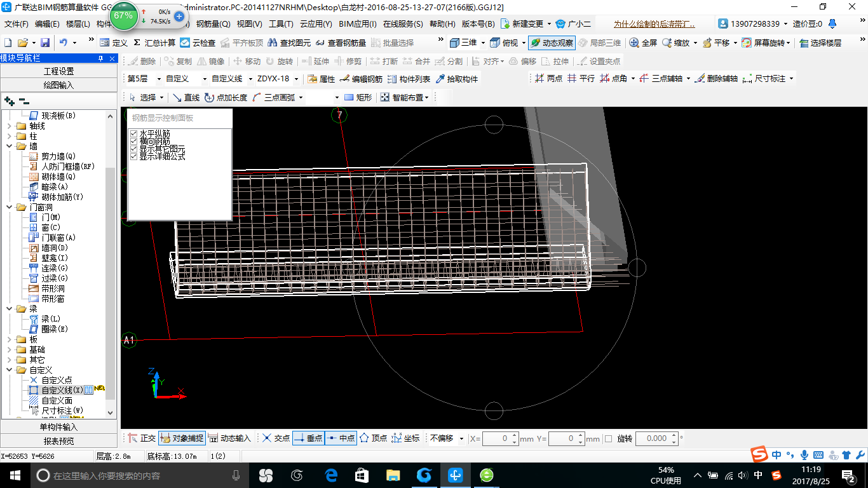Screen dimensions: 868x488
Task: Open 查看钢筋量 rebar quantity viewer
Action: pos(341,43)
